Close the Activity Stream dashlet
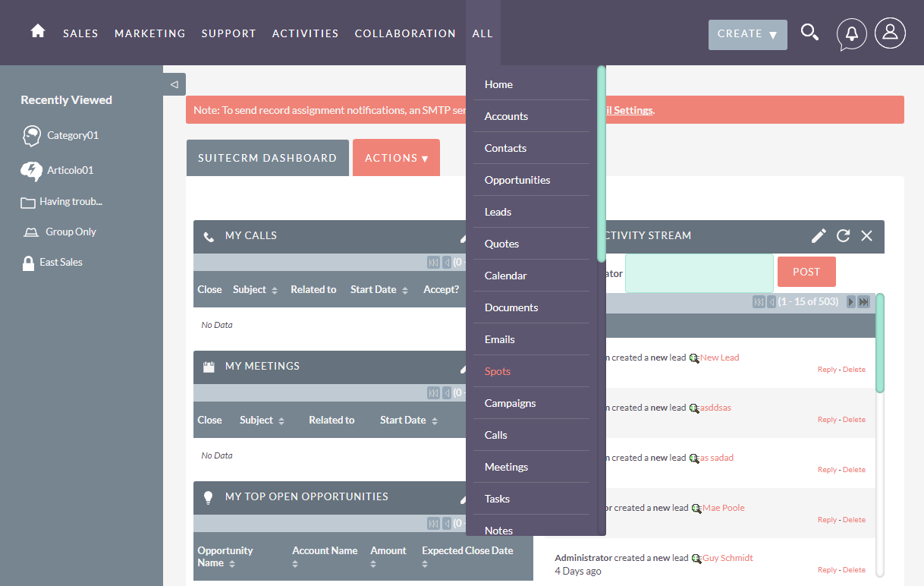924x586 pixels. (x=867, y=236)
